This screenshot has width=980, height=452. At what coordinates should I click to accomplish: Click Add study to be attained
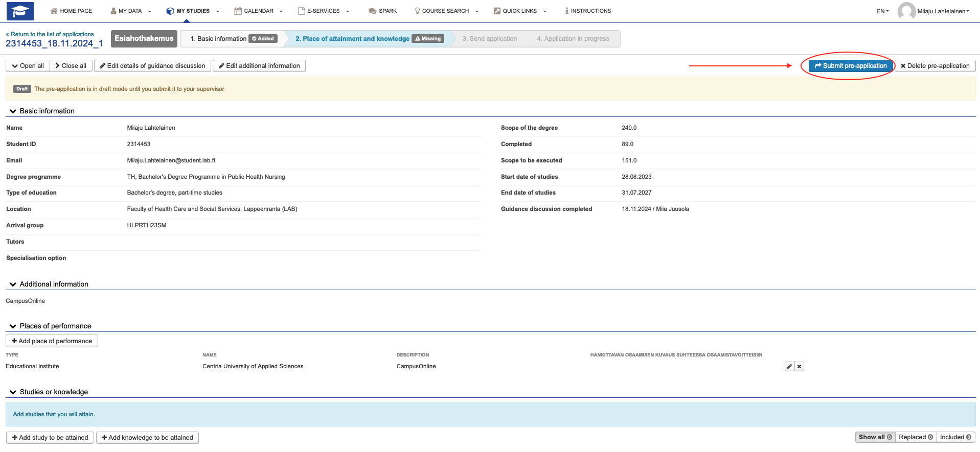click(50, 438)
